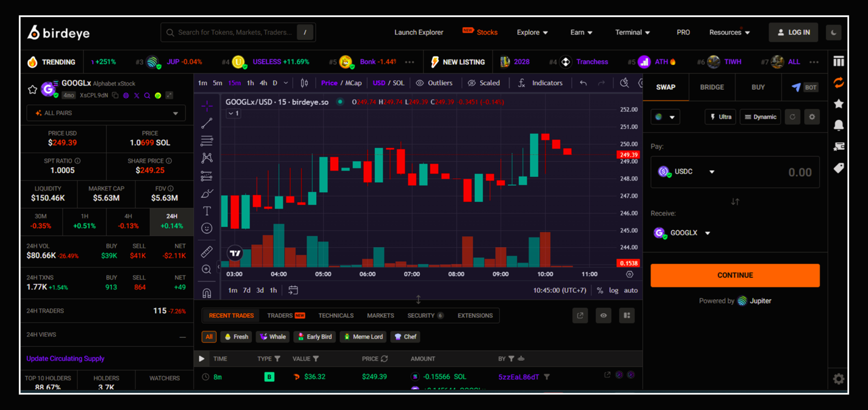This screenshot has height=410, width=868.
Task: Open the notifications bell in the sidebar
Action: tap(839, 125)
